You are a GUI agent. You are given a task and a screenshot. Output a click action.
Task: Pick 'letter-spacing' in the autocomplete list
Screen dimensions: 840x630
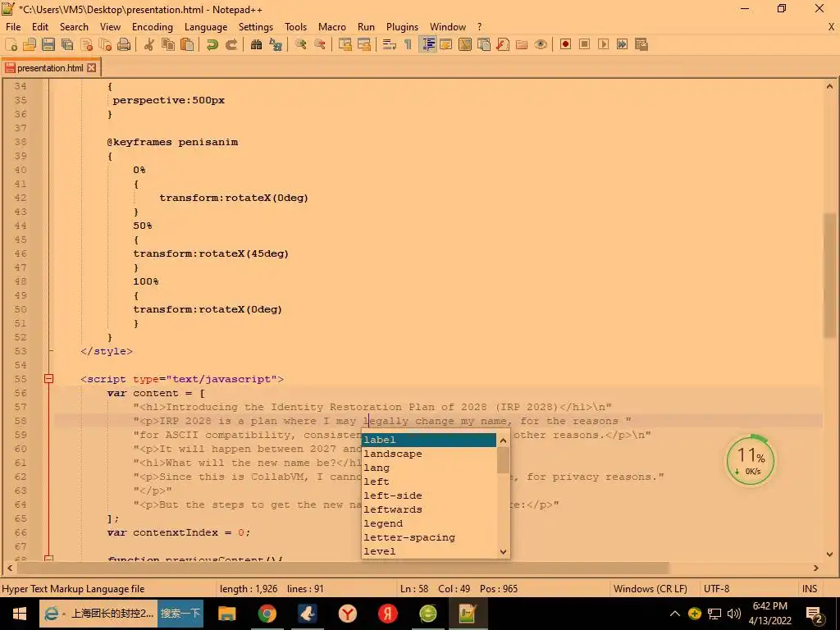click(x=428, y=537)
